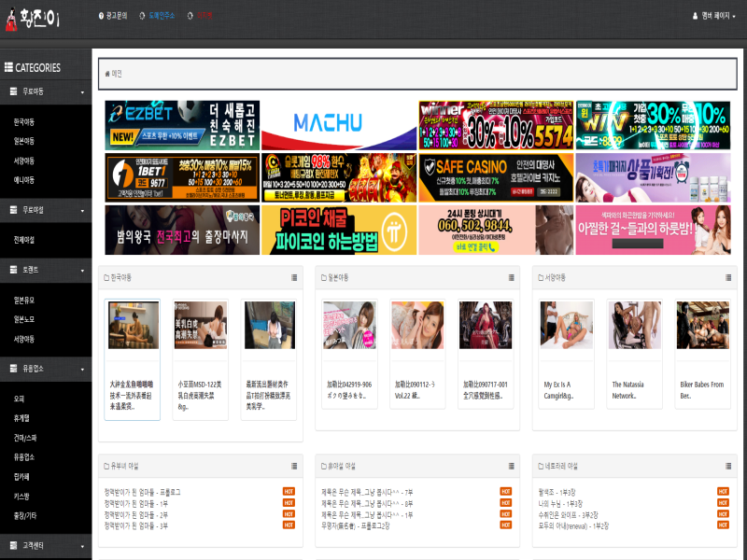The height and width of the screenshot is (560, 747).
Task: Click the user icon beside 멤버 페이지
Action: (695, 16)
